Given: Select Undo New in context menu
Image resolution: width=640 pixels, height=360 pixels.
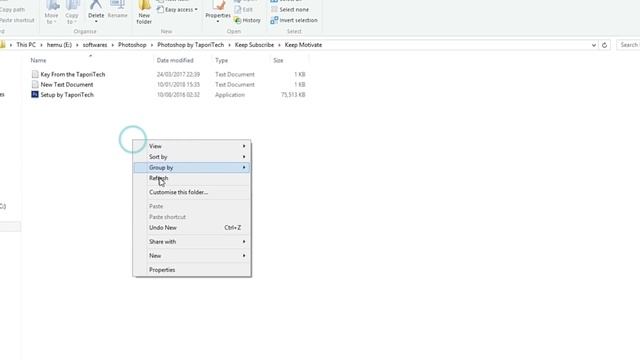Looking at the screenshot, I should [x=192, y=228].
